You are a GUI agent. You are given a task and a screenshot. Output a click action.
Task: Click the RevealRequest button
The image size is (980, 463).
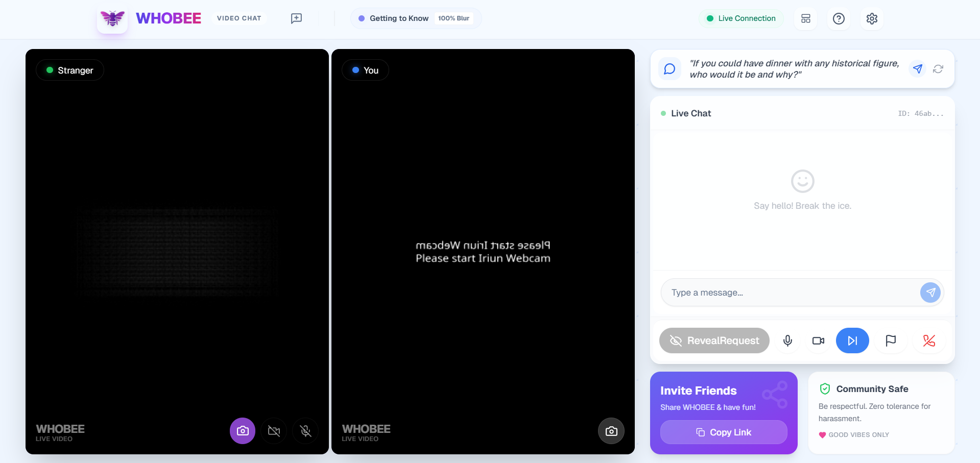[714, 340]
